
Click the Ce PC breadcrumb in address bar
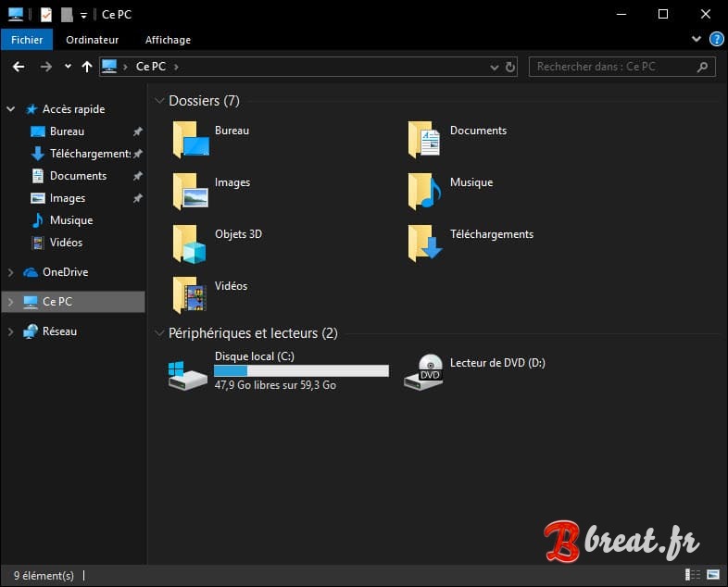click(x=151, y=67)
